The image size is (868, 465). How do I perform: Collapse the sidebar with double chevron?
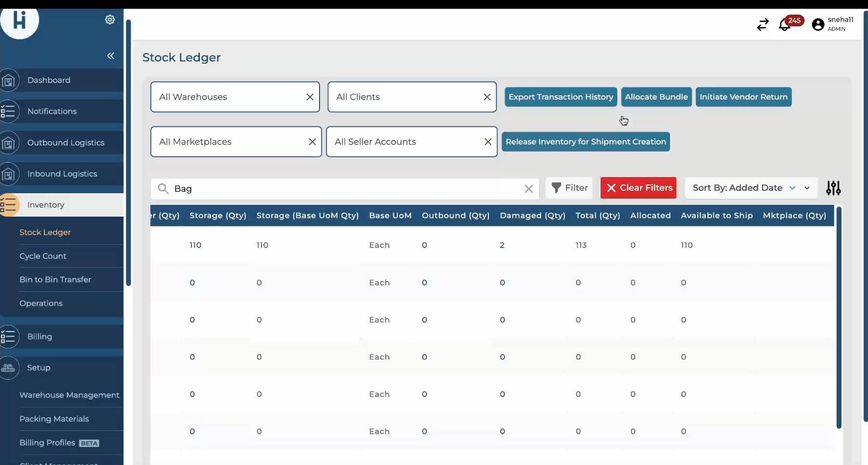(x=111, y=56)
